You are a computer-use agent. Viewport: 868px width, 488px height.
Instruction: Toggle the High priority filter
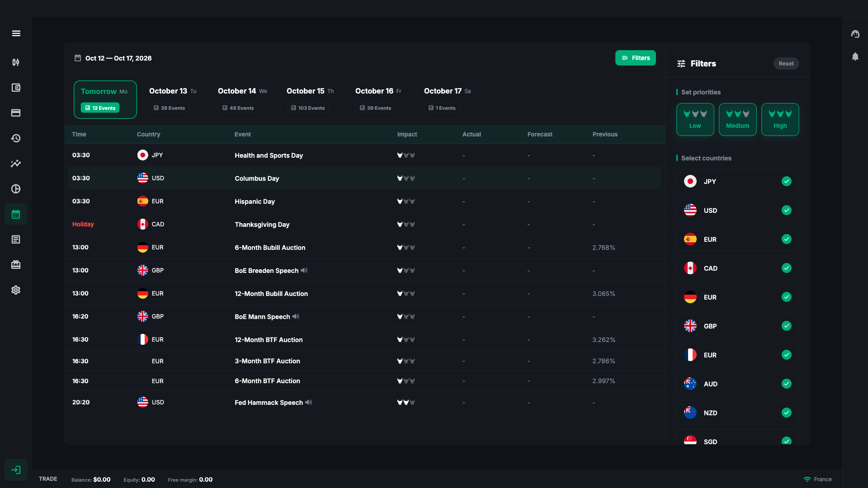pos(780,119)
